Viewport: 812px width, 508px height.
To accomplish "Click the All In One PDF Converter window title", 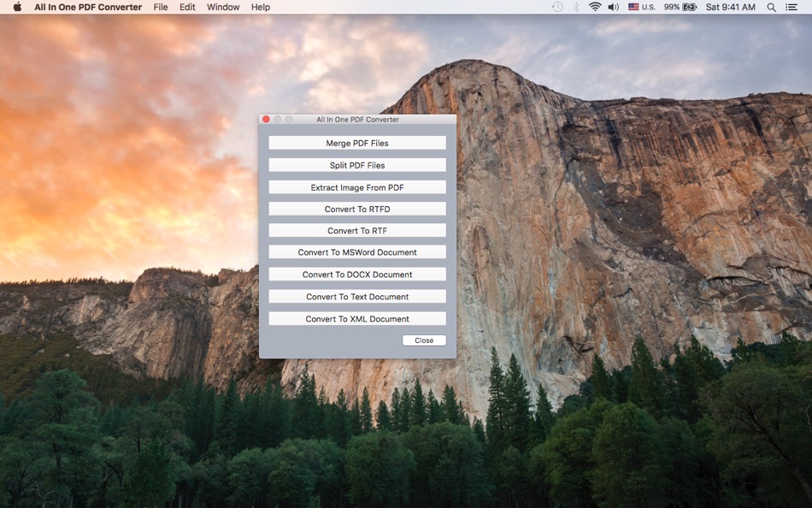I will click(x=358, y=119).
